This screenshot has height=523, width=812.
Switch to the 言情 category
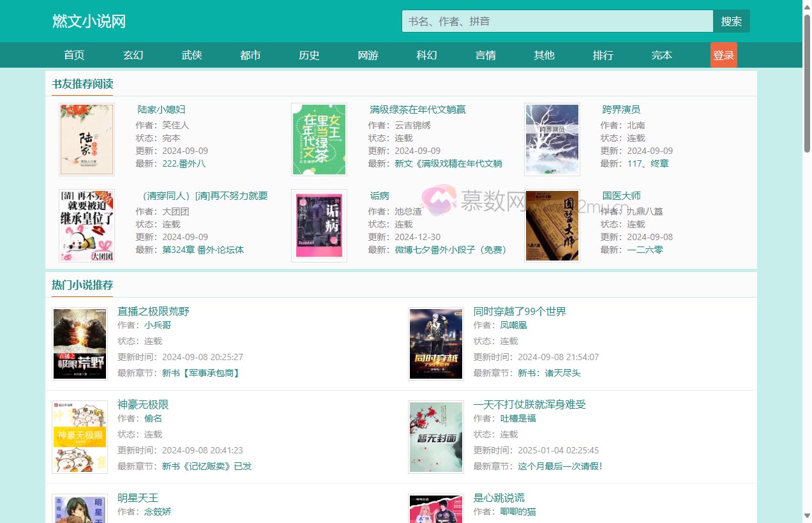click(x=485, y=56)
